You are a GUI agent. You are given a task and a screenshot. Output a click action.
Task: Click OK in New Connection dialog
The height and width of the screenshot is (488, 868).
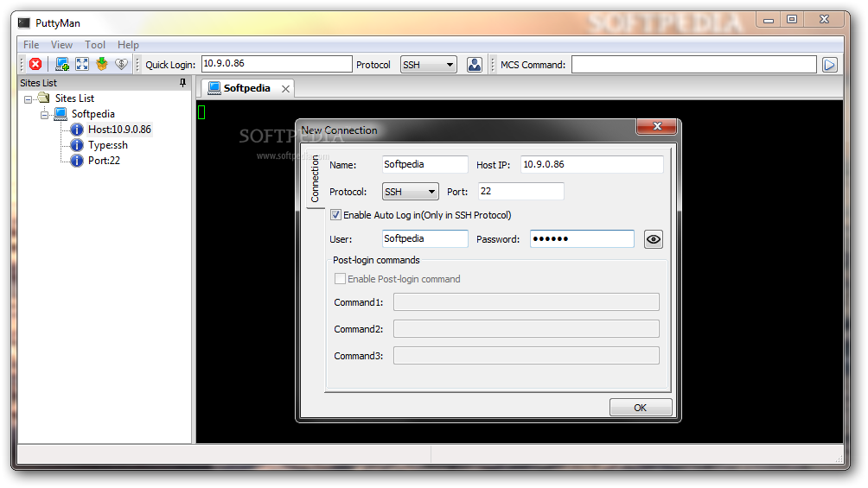click(641, 408)
